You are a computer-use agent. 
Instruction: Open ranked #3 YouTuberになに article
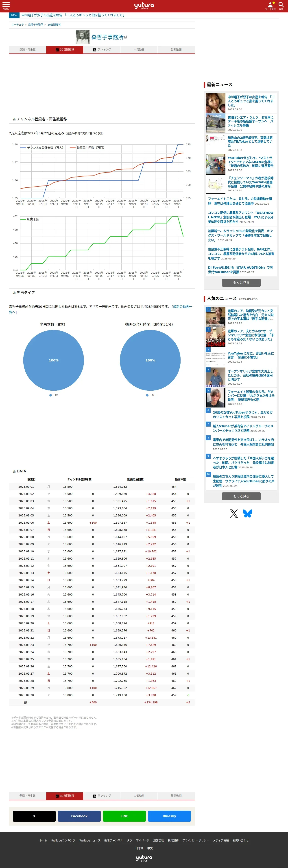click(251, 355)
